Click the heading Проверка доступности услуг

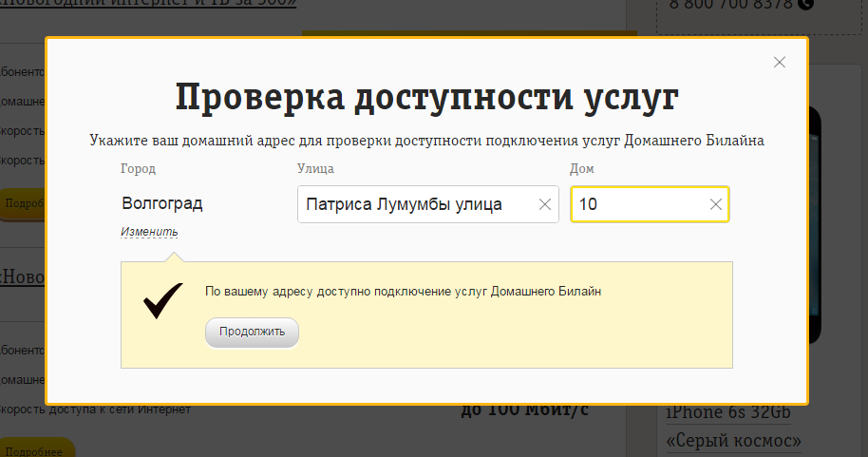(426, 98)
